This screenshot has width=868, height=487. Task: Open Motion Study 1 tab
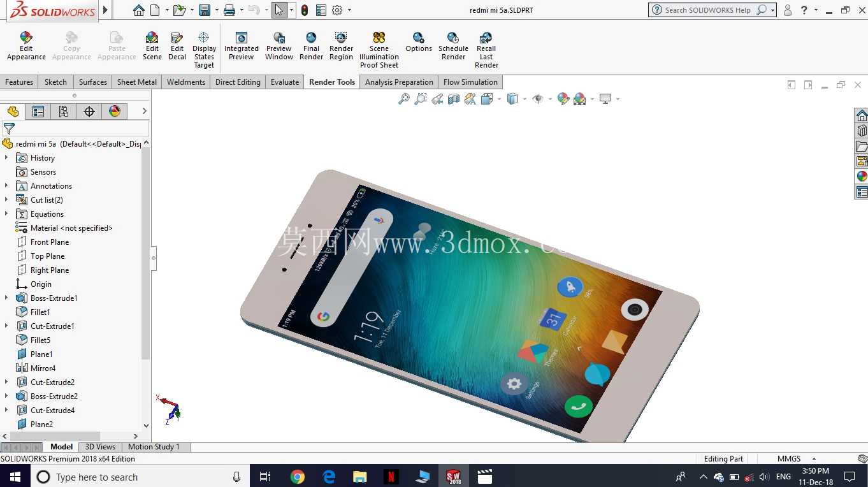[x=154, y=447]
